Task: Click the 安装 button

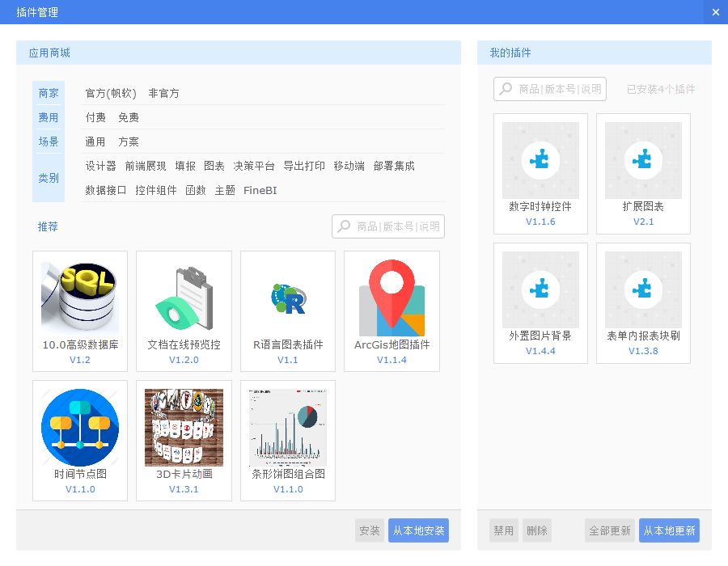Action: (370, 530)
